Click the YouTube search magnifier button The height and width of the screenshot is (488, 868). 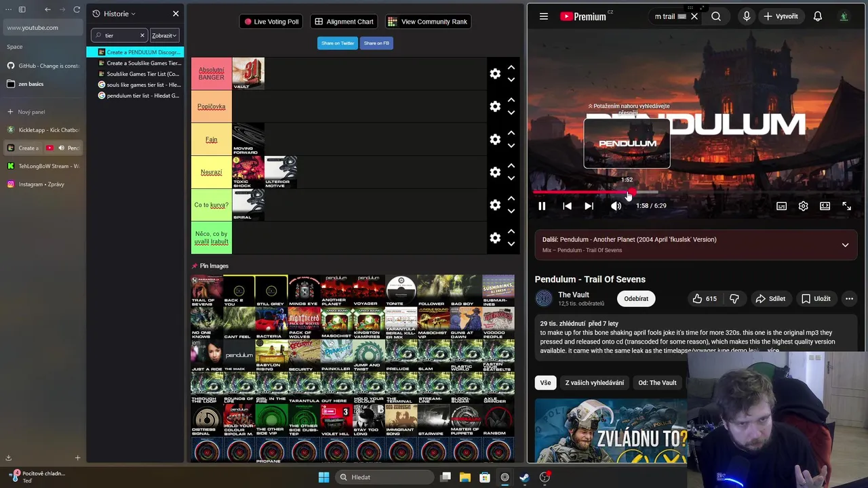click(716, 16)
